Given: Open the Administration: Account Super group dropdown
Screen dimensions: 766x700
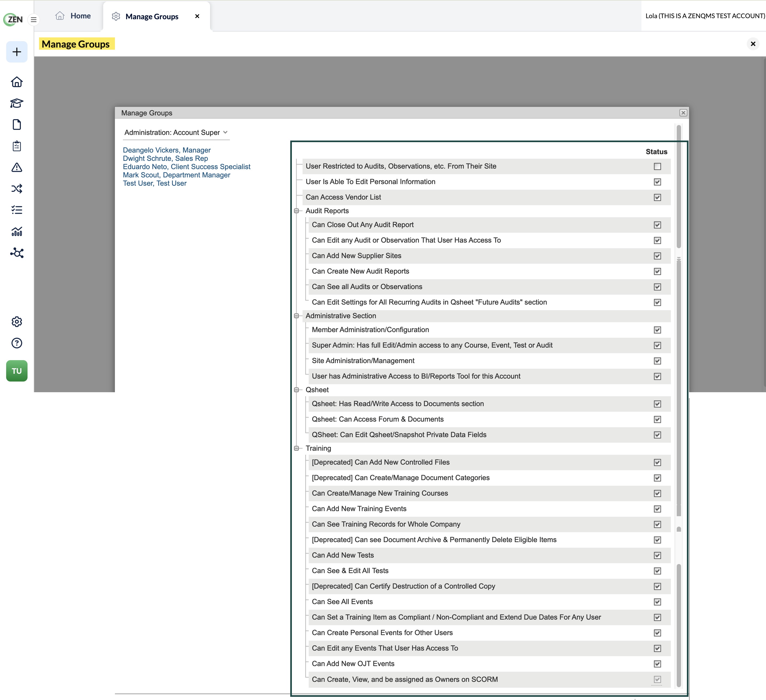Looking at the screenshot, I should pos(176,133).
